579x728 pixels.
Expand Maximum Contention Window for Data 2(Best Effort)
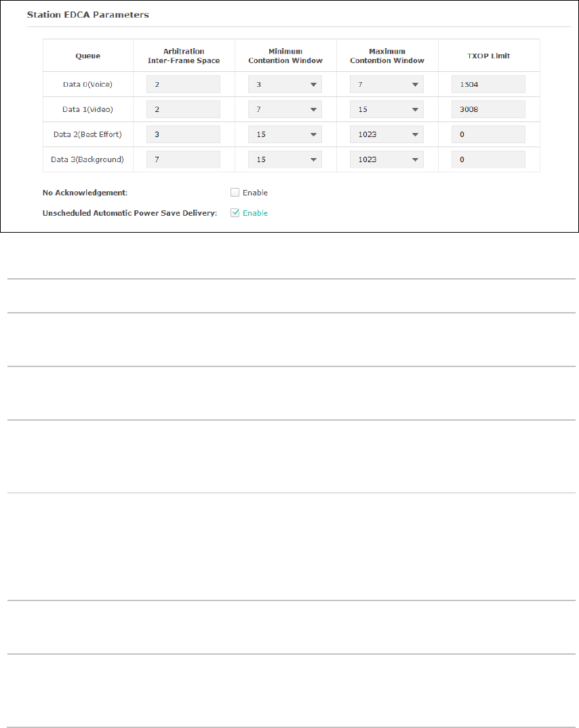pyautogui.click(x=386, y=134)
